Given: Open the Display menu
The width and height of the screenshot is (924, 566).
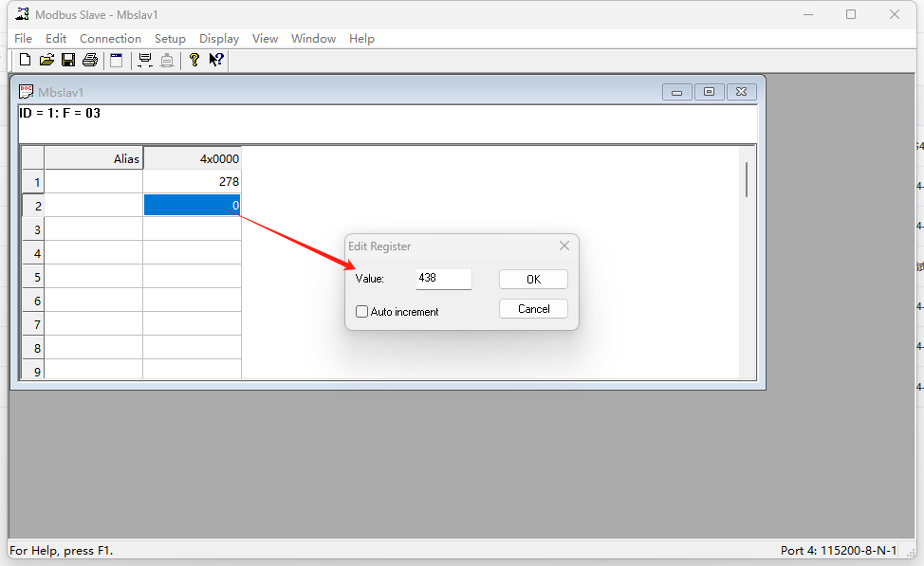Looking at the screenshot, I should pos(219,39).
